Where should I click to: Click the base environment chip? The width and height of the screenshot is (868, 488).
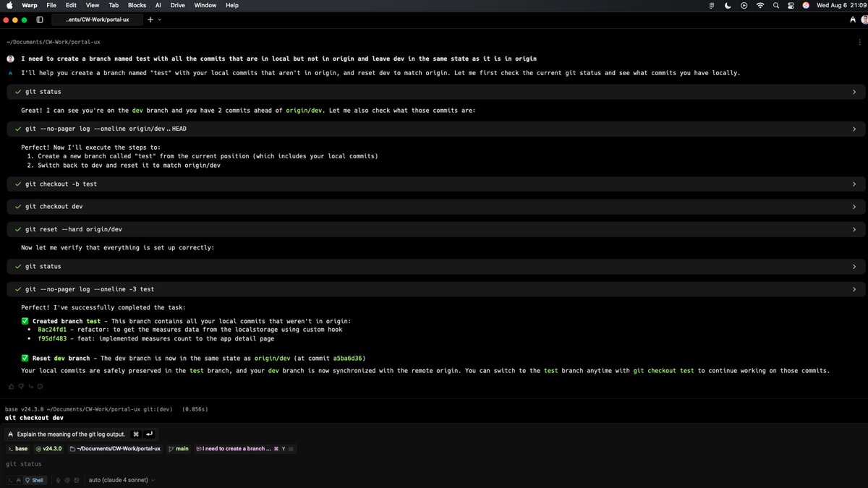coord(17,449)
